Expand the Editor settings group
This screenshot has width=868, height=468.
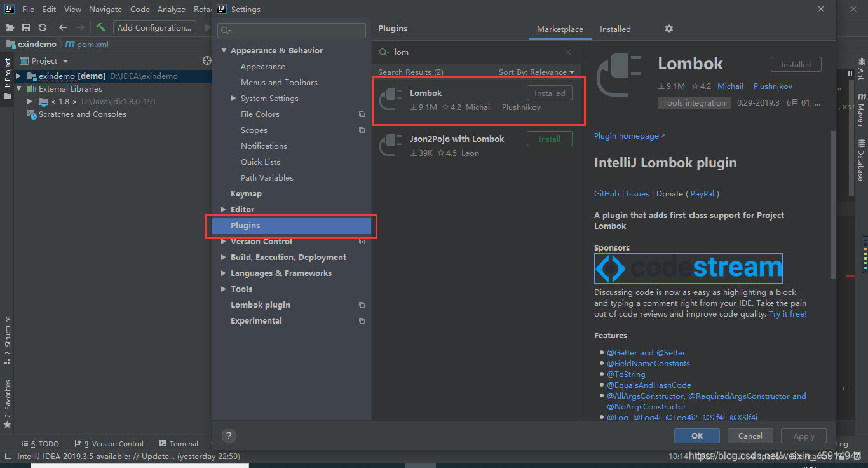pos(224,210)
